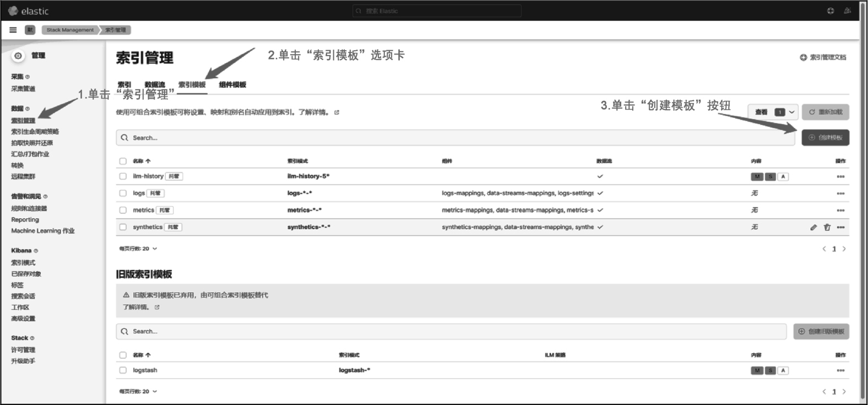Click the S badge in ilm-history row
This screenshot has width=868, height=405.
(771, 176)
